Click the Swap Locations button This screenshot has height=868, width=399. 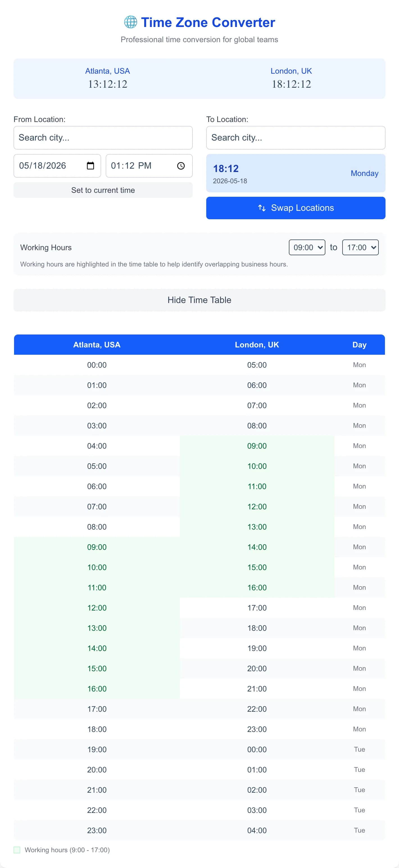click(x=296, y=208)
